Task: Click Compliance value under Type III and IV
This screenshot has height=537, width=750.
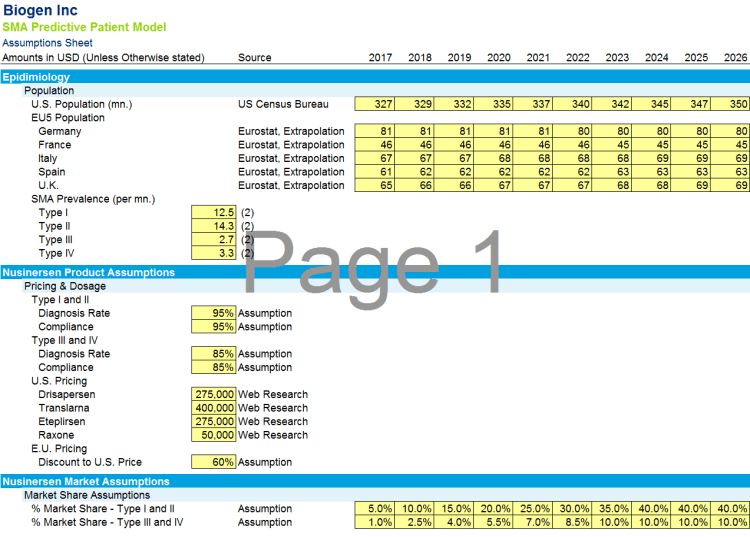Action: click(214, 367)
